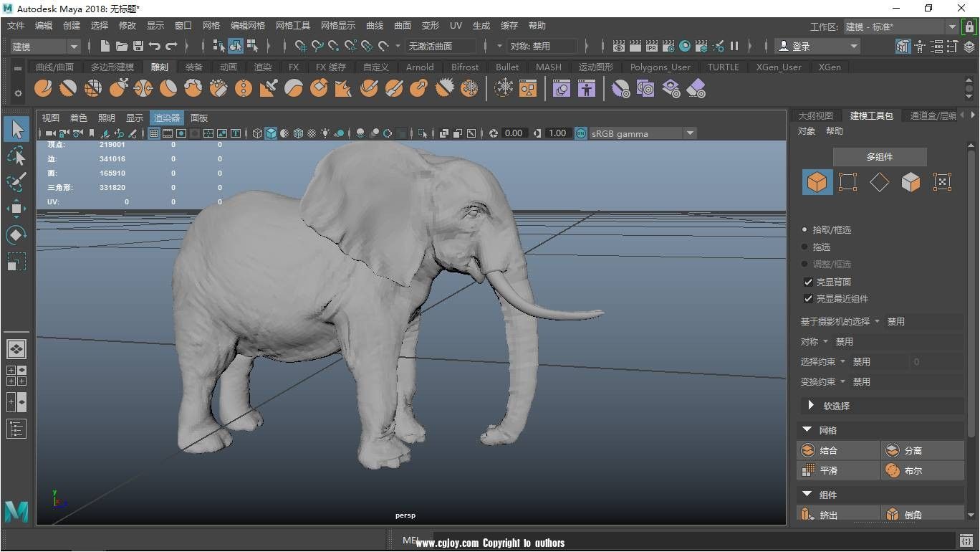Select the Sculpt brush on the shelf
980x552 pixels.
coord(43,87)
